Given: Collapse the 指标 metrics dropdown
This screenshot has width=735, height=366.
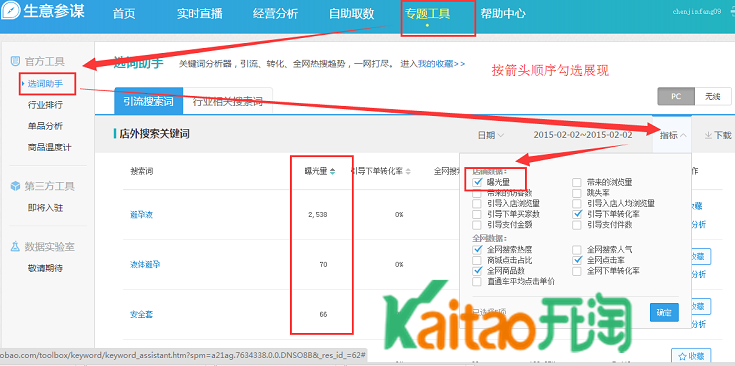Looking at the screenshot, I should 673,135.
